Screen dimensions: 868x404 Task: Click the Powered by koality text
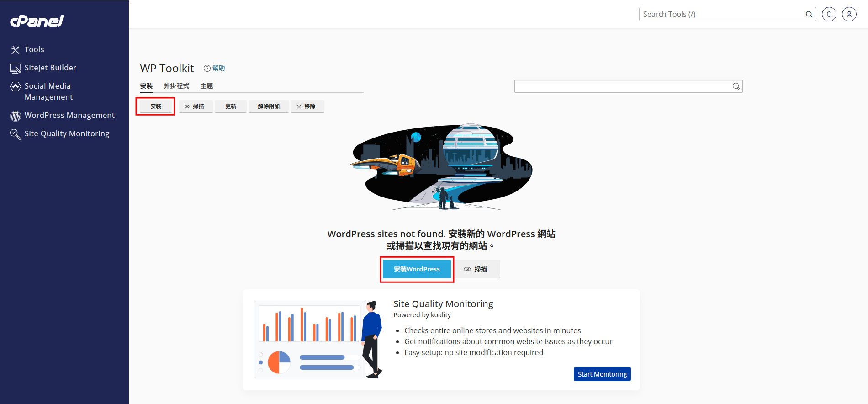[x=422, y=315]
